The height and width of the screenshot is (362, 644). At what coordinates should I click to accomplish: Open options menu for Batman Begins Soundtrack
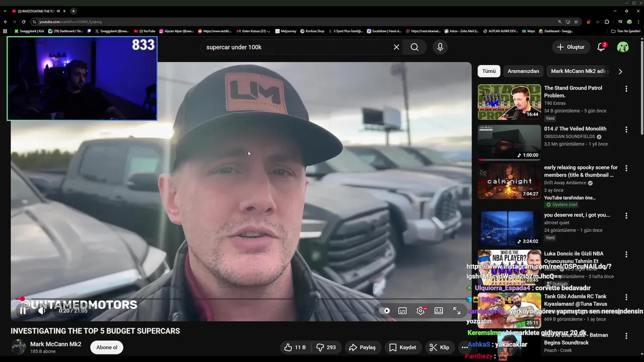click(x=626, y=335)
